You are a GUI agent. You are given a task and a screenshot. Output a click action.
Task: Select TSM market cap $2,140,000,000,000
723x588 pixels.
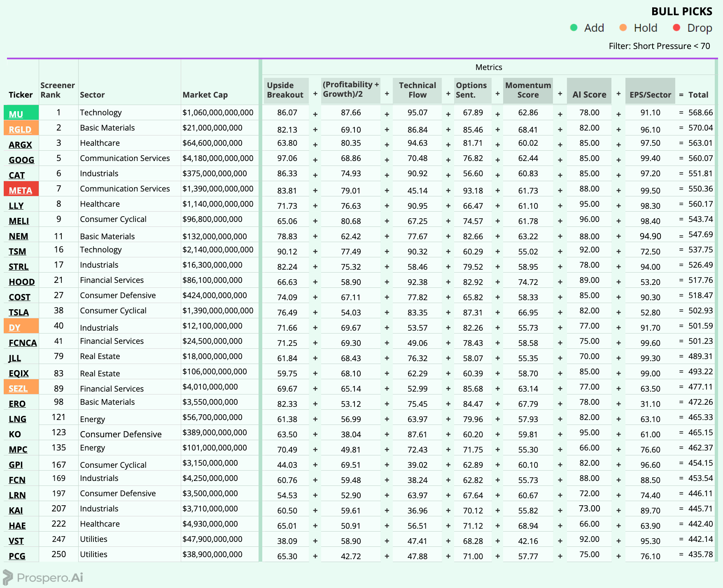(218, 250)
